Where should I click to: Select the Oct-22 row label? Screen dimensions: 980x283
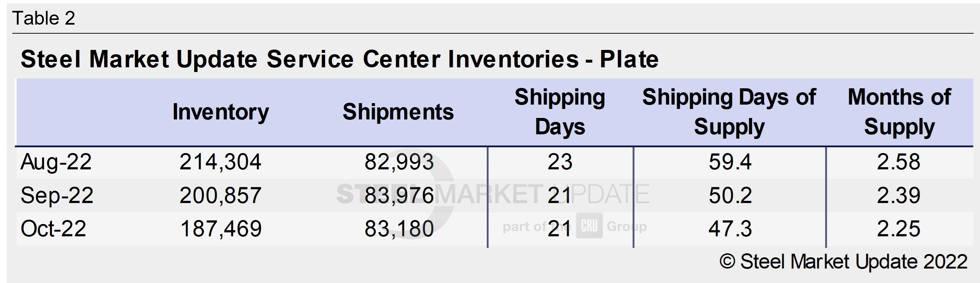pos(53,229)
